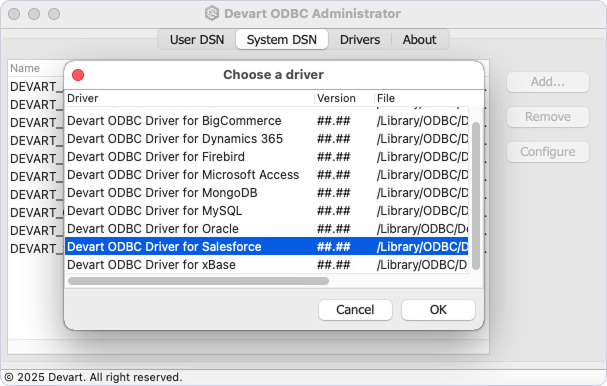607x386 pixels.
Task: Click the file path of the MySQL row
Action: click(x=422, y=211)
